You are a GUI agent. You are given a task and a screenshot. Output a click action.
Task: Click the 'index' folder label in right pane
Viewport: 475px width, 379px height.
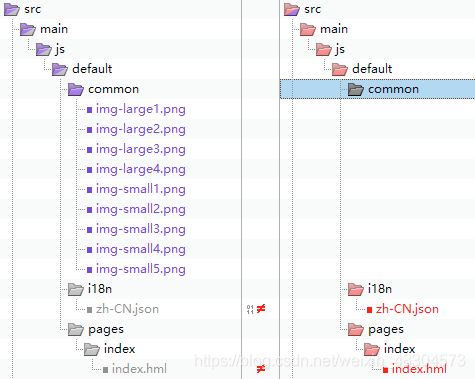click(399, 349)
